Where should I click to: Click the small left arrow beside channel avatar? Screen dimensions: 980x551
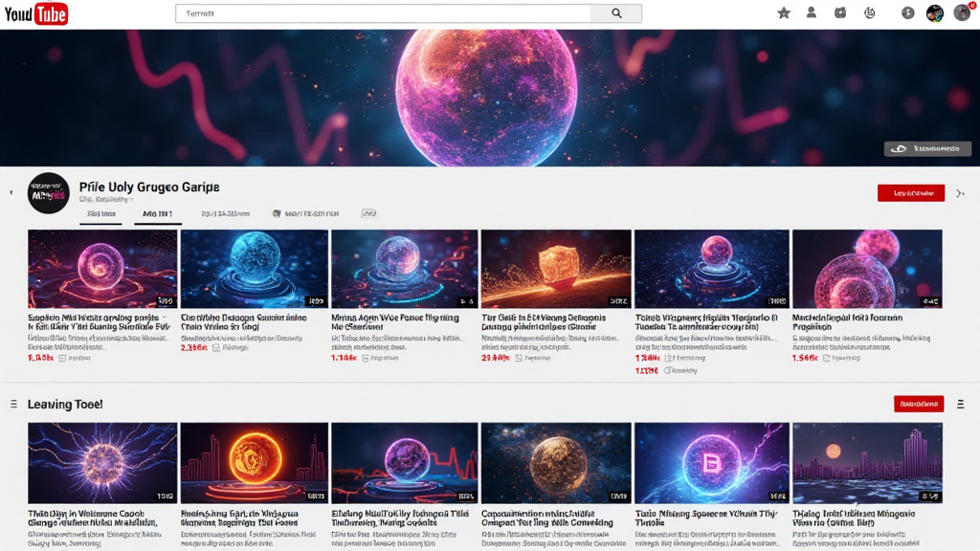click(x=11, y=193)
